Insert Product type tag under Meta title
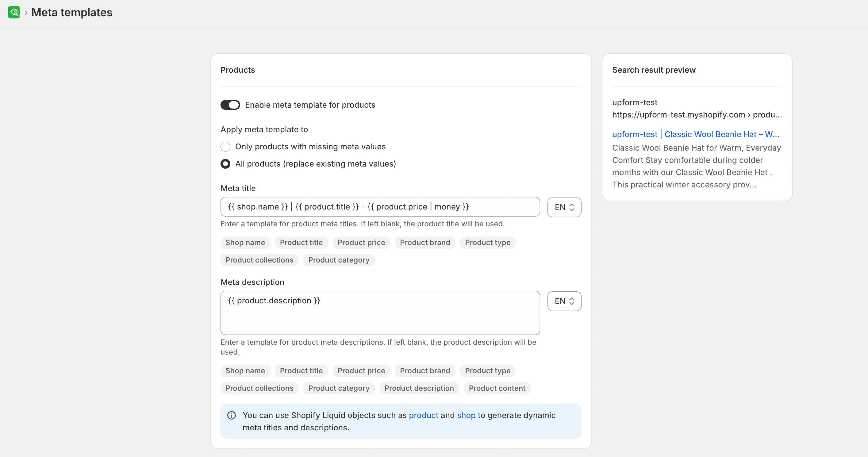 click(x=488, y=243)
